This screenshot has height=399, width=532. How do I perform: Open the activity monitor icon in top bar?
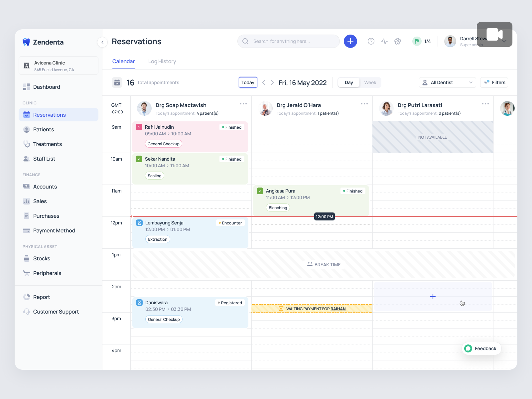pos(384,41)
